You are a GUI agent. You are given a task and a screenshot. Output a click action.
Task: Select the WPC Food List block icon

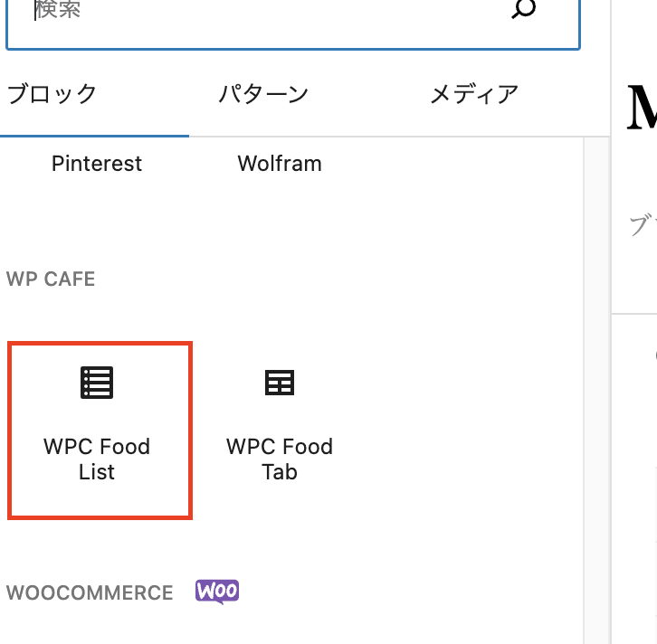[97, 383]
